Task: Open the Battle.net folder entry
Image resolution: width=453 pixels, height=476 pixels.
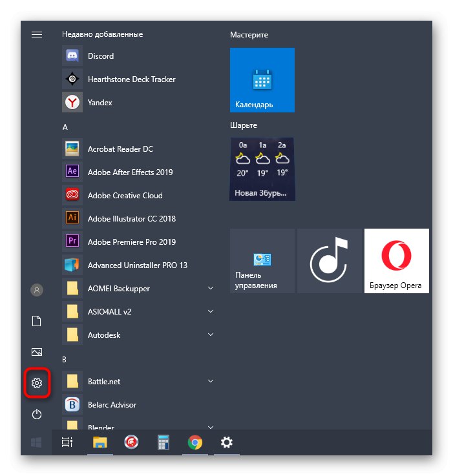Action: coord(140,381)
